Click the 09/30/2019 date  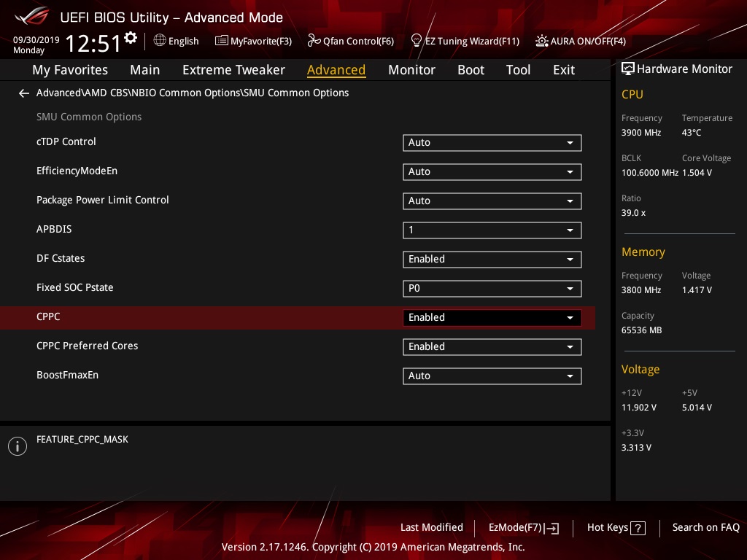[36, 40]
